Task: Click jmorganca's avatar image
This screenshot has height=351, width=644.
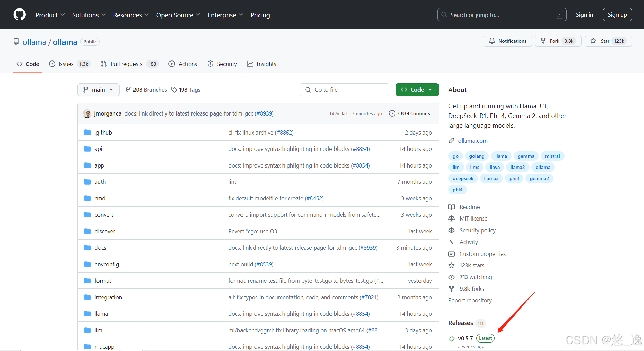Action: (x=87, y=113)
